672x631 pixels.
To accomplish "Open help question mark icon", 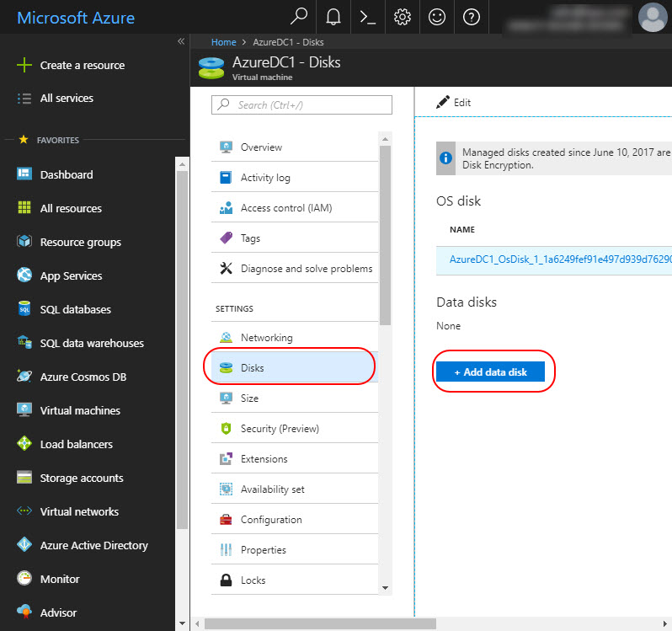I will pyautogui.click(x=472, y=17).
